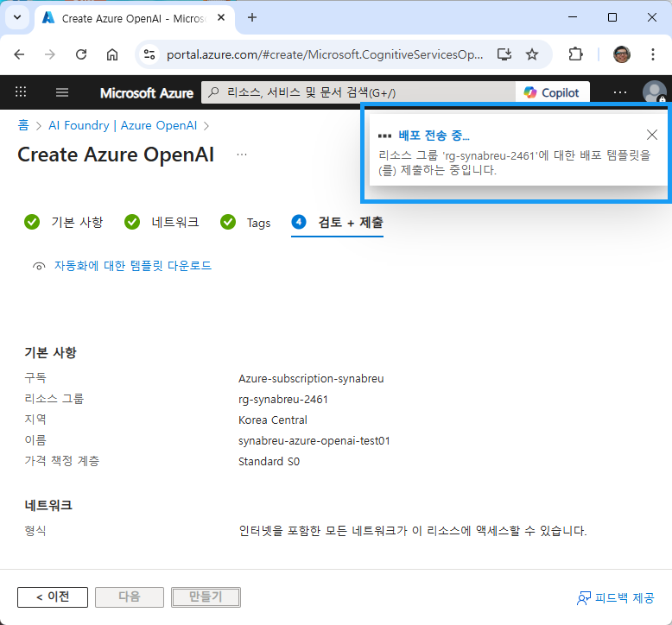Click the < 이전 button
The image size is (672, 625).
53,597
